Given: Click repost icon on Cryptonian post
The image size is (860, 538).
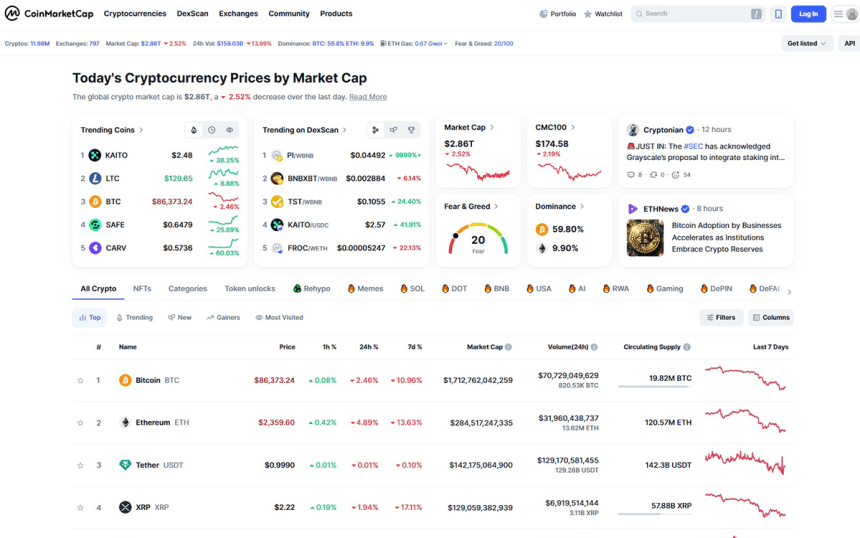Looking at the screenshot, I should 653,175.
